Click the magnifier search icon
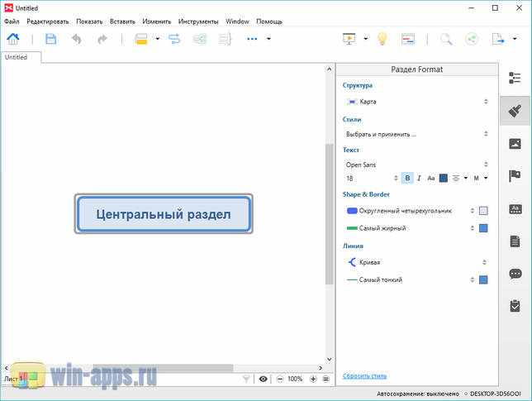Screen dimensions: 532x401 click(x=446, y=39)
